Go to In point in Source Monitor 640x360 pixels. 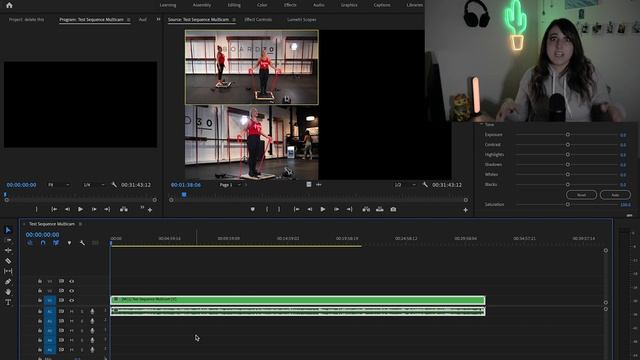pos(296,209)
